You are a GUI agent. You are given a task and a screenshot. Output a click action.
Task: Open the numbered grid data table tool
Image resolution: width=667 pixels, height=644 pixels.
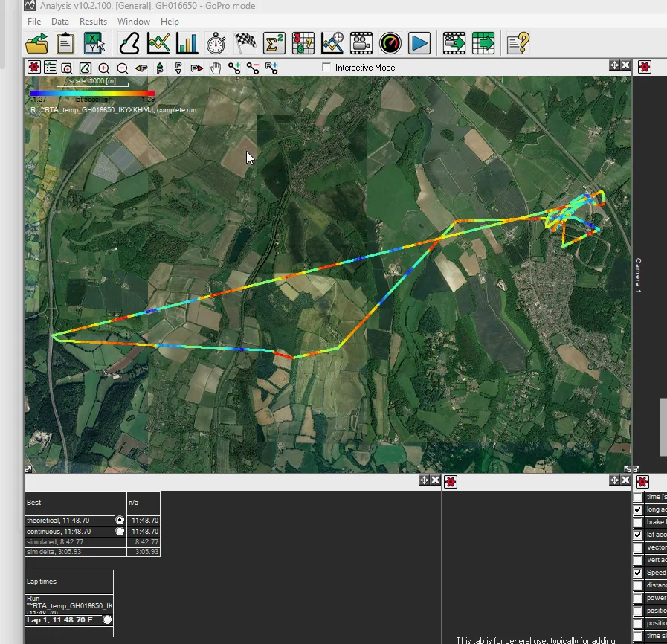coord(303,43)
